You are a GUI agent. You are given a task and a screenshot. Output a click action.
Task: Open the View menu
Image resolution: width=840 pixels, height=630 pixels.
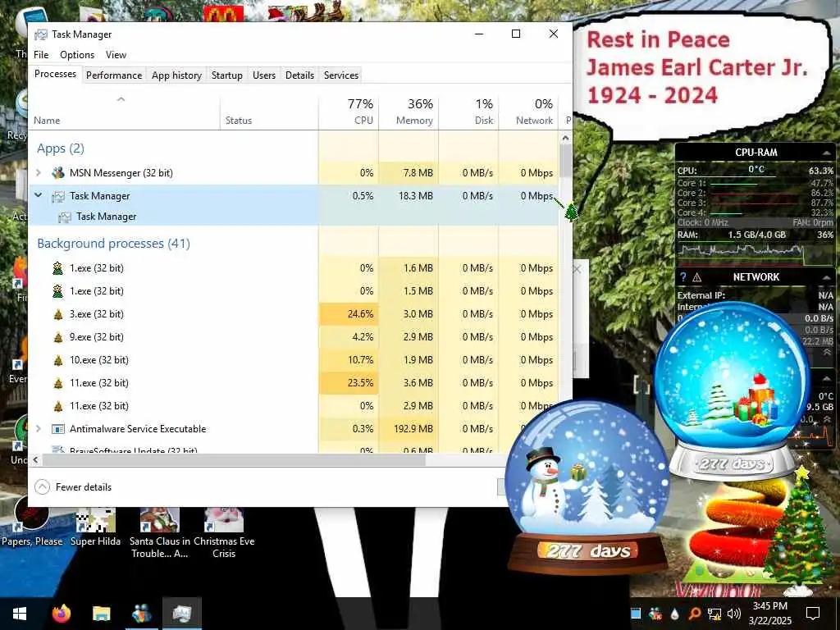coord(116,55)
